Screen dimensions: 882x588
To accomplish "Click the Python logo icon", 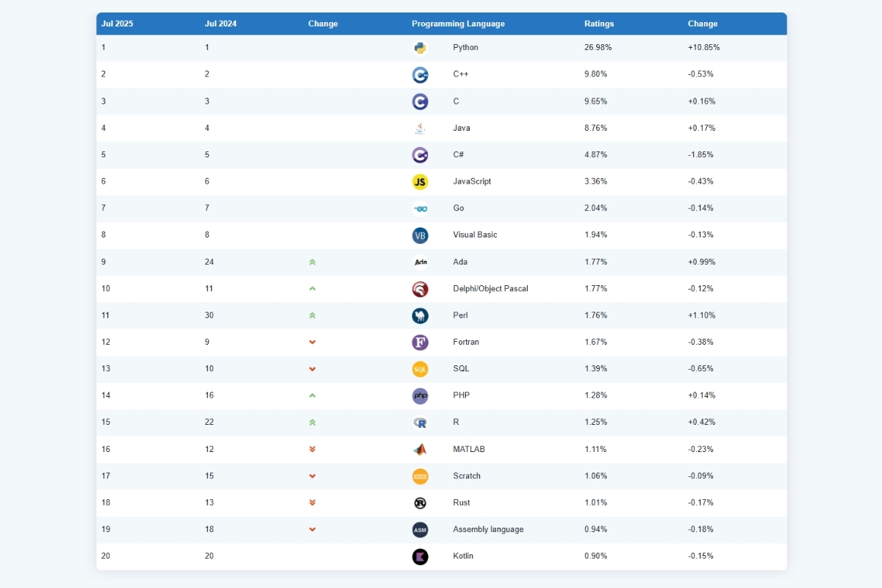I will pos(420,48).
